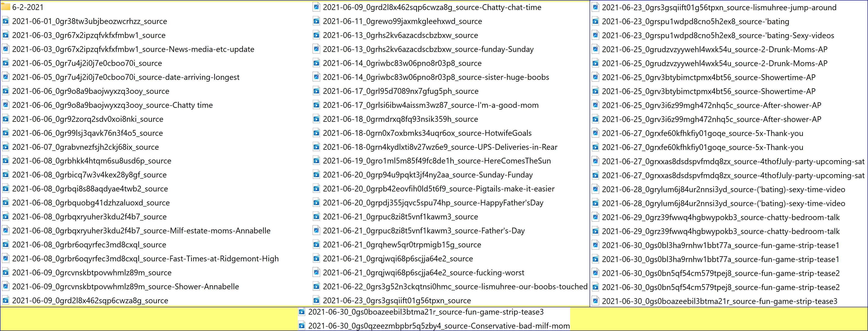
Task: Click video icon of Sunday-Funday file
Action: pyautogui.click(x=316, y=175)
